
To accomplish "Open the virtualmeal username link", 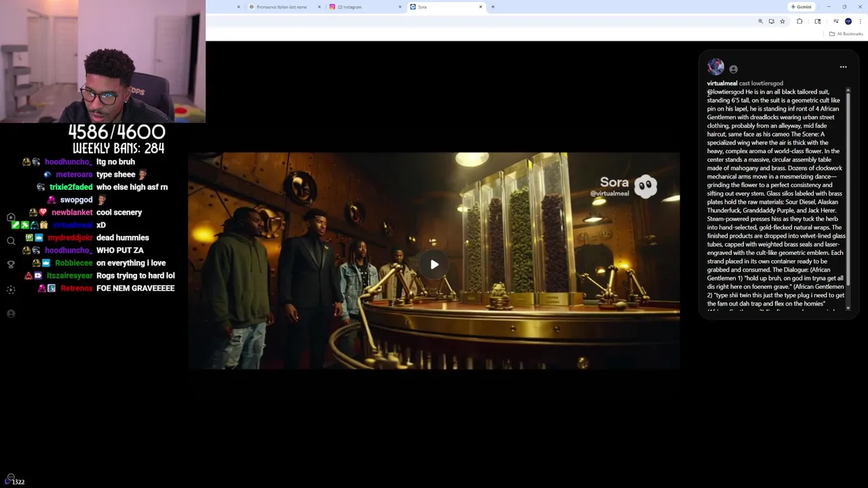I will (722, 83).
